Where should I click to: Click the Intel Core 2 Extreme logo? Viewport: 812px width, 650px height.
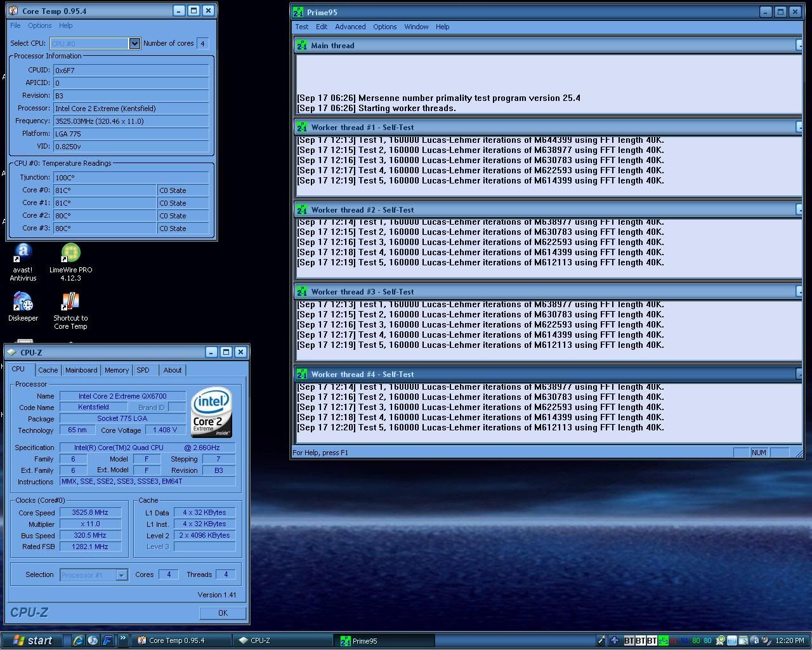point(212,412)
